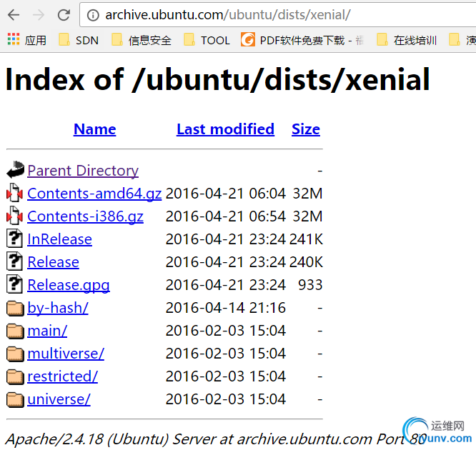
Task: Download the Contents-amd64.gz link
Action: tap(94, 194)
